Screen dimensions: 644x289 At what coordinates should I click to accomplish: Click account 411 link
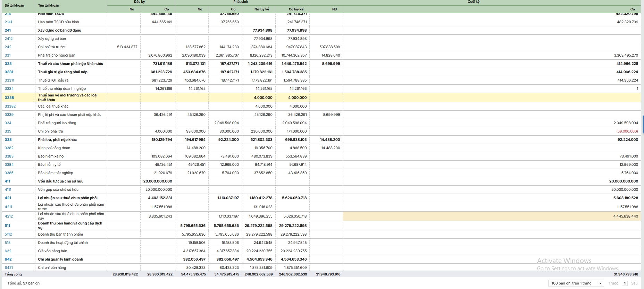point(7,181)
